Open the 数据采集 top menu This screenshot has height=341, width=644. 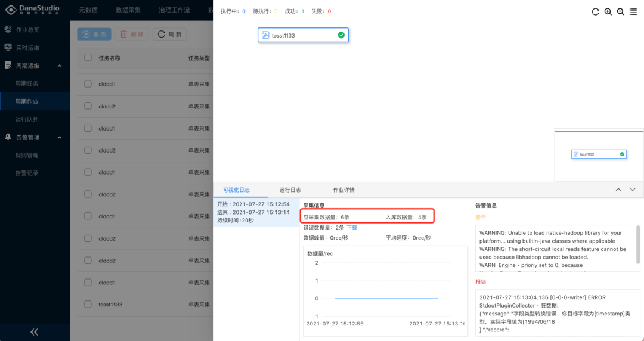[128, 10]
